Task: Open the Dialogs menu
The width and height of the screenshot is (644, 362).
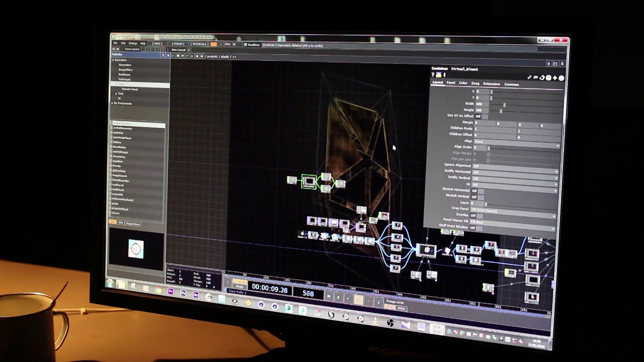Action: click(x=133, y=43)
